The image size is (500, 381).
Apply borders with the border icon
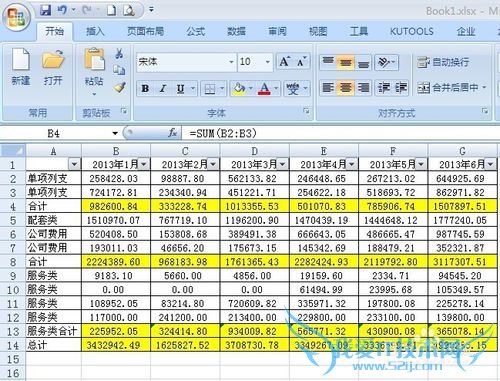click(210, 89)
